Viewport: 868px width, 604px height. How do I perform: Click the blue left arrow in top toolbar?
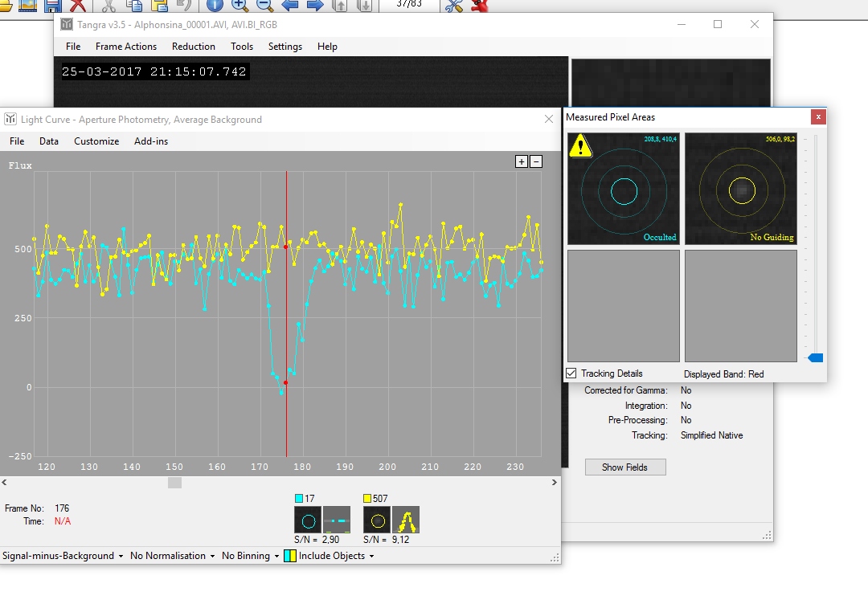point(289,6)
